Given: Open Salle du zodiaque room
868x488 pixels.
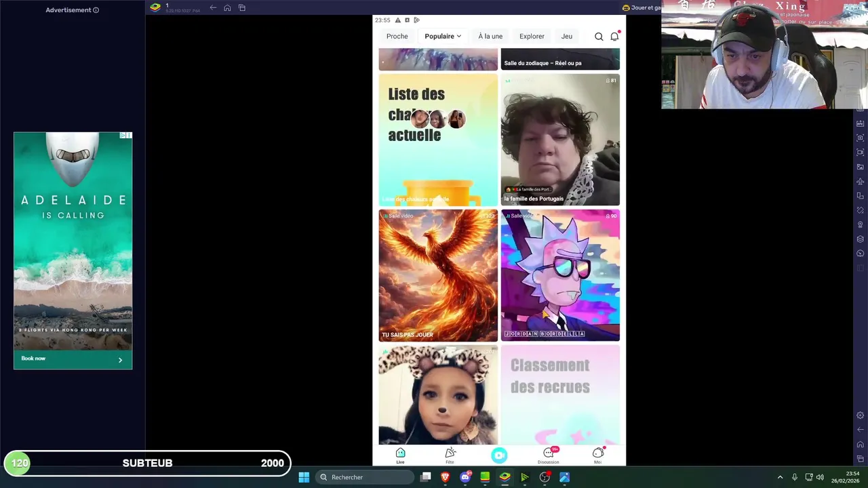Looking at the screenshot, I should [560, 60].
